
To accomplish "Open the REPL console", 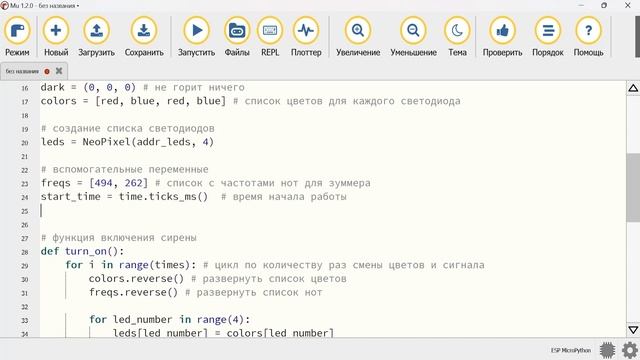I will tap(270, 36).
